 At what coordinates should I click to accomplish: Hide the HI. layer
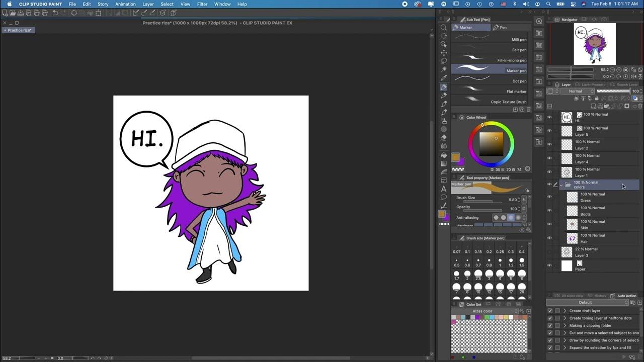pyautogui.click(x=549, y=117)
